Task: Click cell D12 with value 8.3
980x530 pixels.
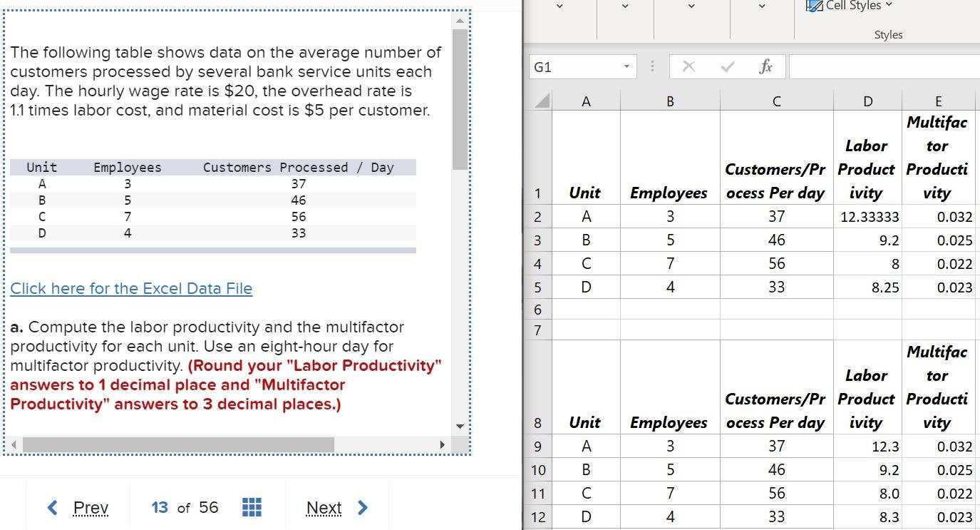Action: [867, 517]
